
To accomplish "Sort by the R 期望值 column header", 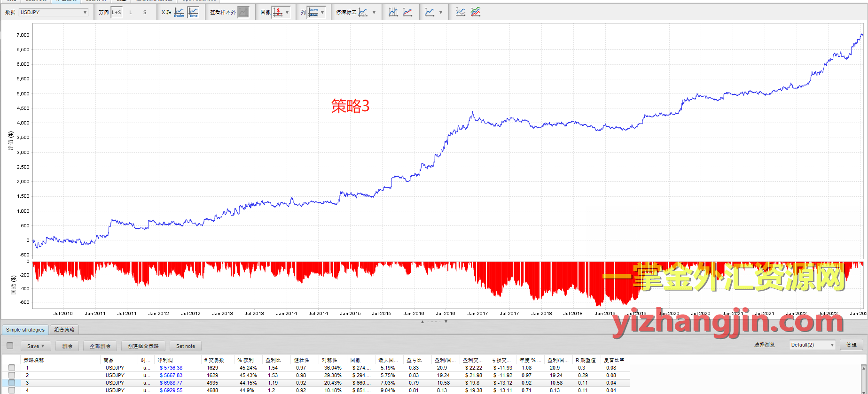I will point(587,360).
